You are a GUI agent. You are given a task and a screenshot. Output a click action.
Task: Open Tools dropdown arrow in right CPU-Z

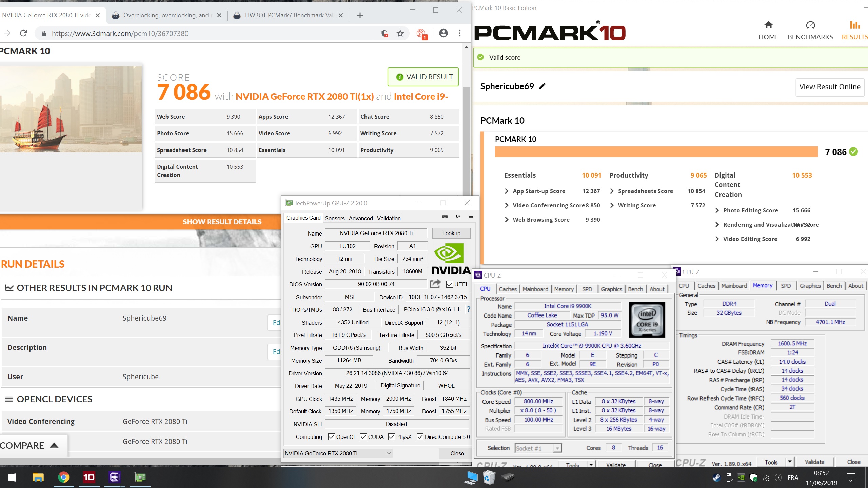point(790,462)
